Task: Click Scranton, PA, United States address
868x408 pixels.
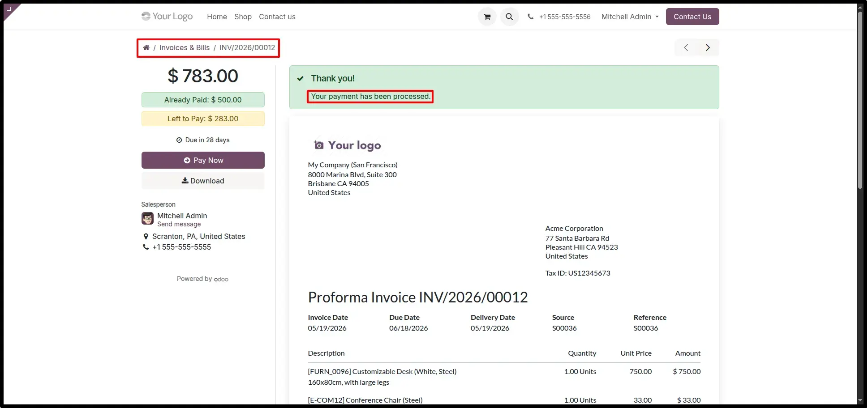Action: click(x=198, y=236)
